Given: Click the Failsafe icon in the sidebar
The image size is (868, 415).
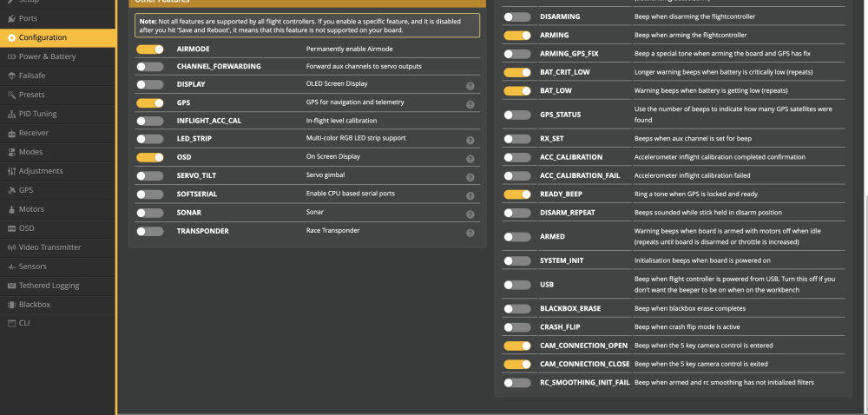Looking at the screenshot, I should pos(12,76).
